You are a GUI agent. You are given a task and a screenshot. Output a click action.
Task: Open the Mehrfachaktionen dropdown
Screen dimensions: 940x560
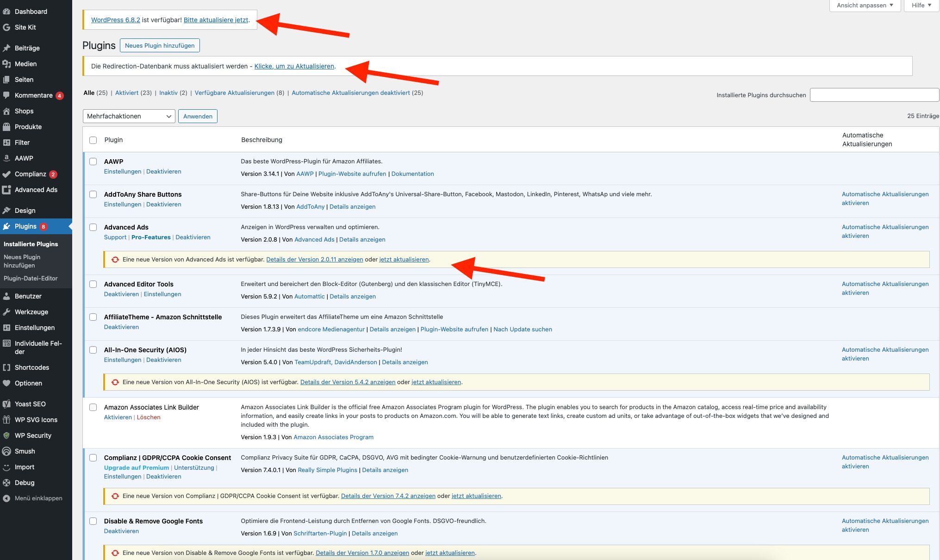(129, 116)
